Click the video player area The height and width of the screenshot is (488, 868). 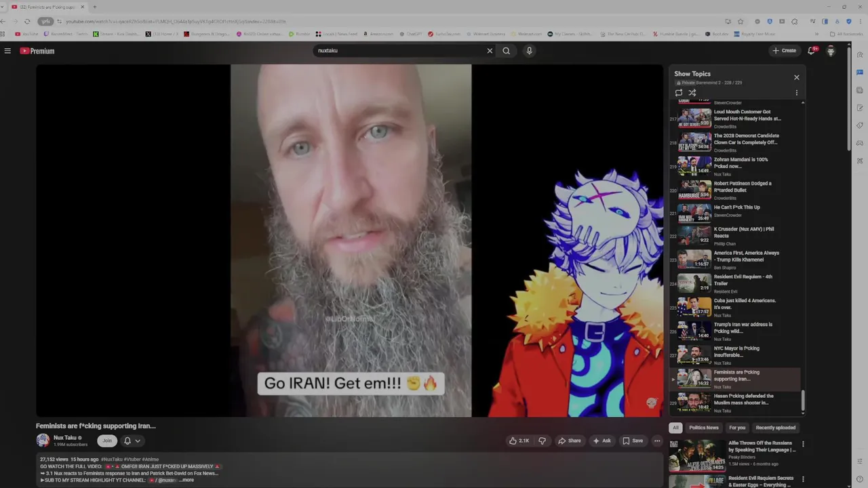(x=350, y=241)
